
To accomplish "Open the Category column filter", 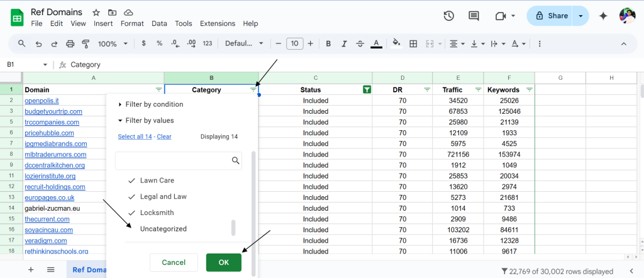I will click(x=253, y=89).
